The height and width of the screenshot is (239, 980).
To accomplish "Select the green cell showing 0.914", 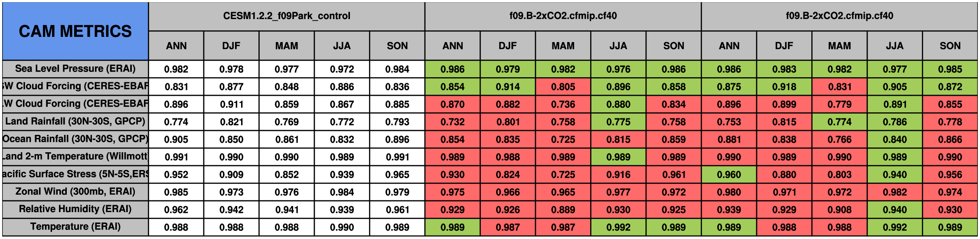I will click(x=508, y=87).
